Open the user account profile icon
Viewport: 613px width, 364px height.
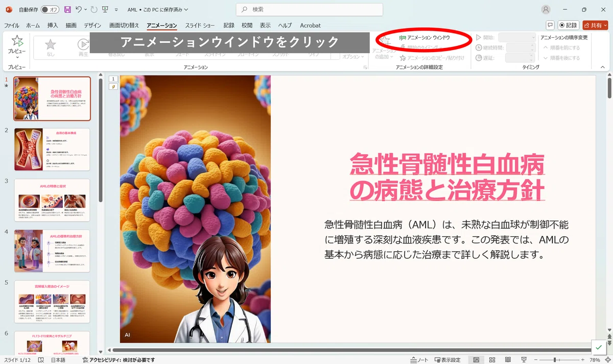click(x=546, y=10)
